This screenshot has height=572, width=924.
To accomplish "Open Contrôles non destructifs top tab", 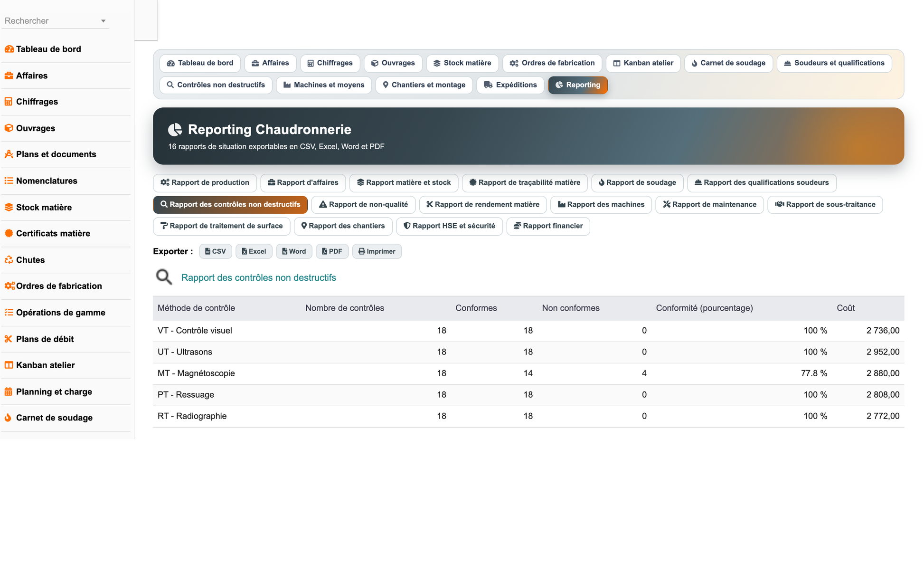I will [216, 85].
